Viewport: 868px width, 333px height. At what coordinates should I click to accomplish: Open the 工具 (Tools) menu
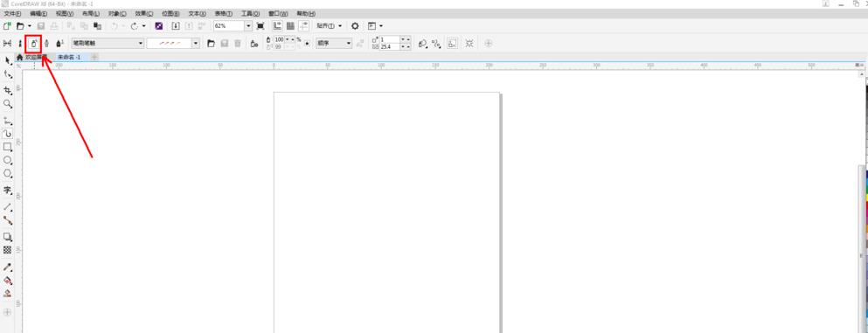(250, 13)
